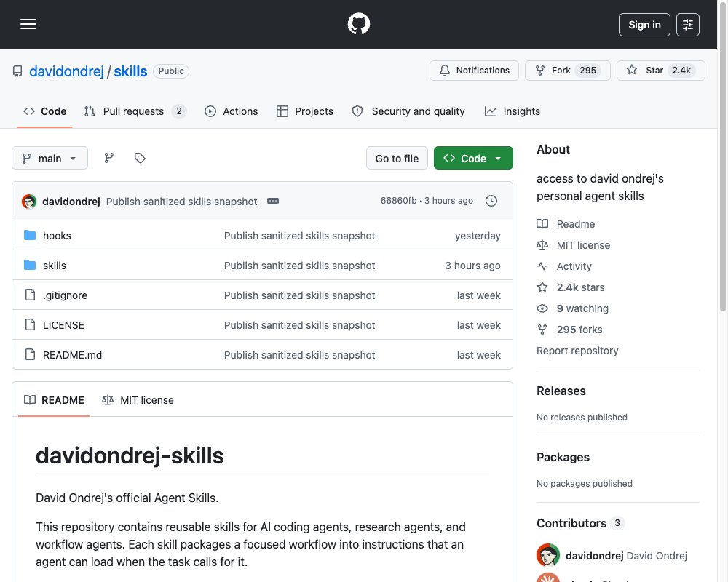Click davidondrej avatar in commit row
This screenshot has width=728, height=582.
click(29, 201)
